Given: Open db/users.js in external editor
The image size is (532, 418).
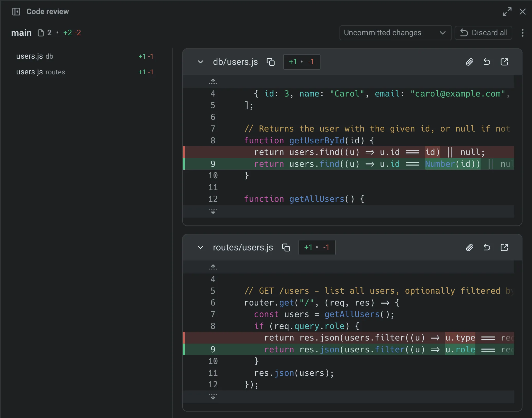Looking at the screenshot, I should pos(504,62).
